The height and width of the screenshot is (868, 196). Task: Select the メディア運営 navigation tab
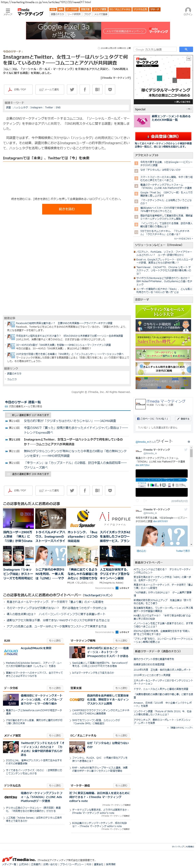pyautogui.click(x=100, y=9)
